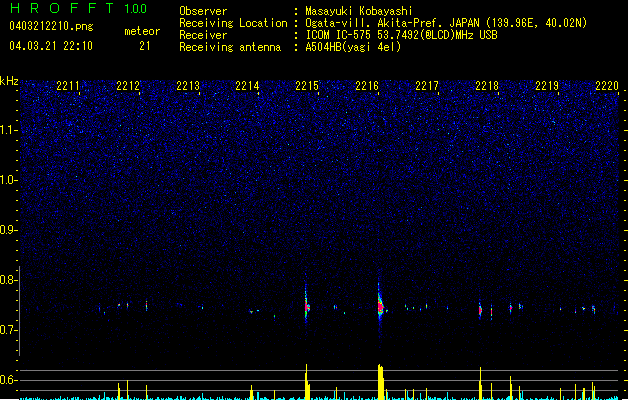This screenshot has width=629, height=400.
Task: Click the meteor count label
Action: click(x=142, y=31)
